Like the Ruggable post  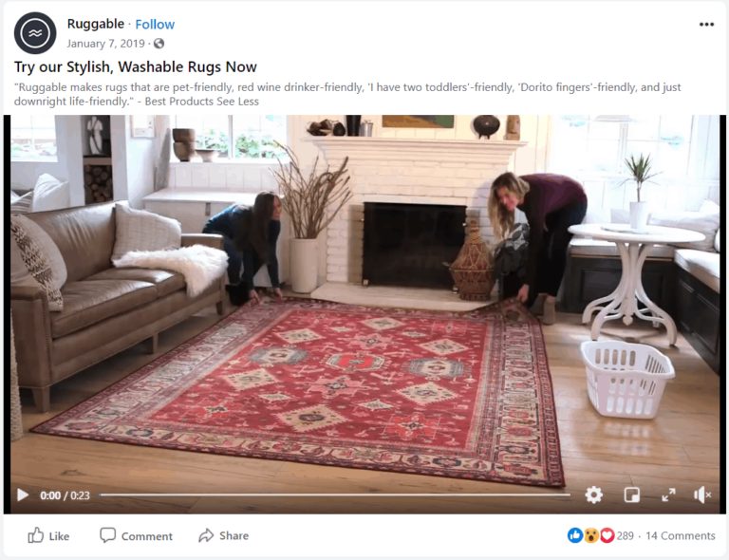48,536
